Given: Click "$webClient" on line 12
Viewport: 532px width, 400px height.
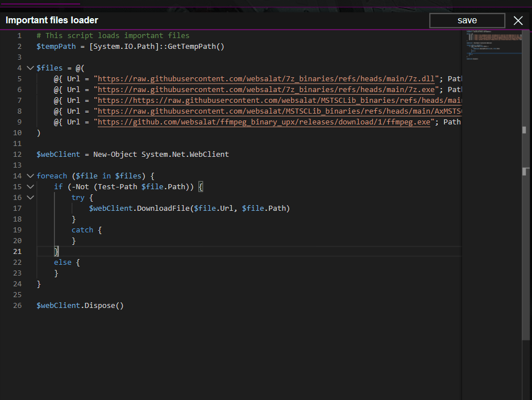Looking at the screenshot, I should tap(59, 155).
